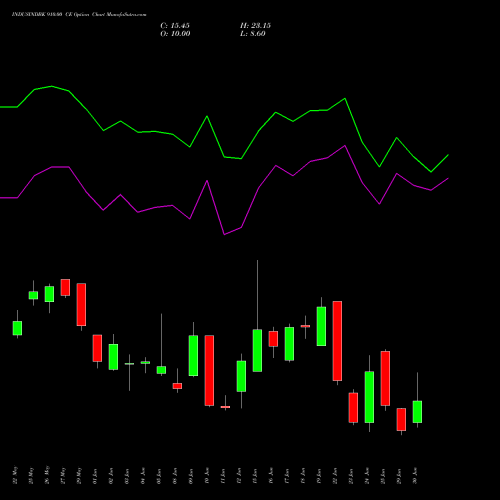Click the green candle on 12 Jun

coord(241,376)
